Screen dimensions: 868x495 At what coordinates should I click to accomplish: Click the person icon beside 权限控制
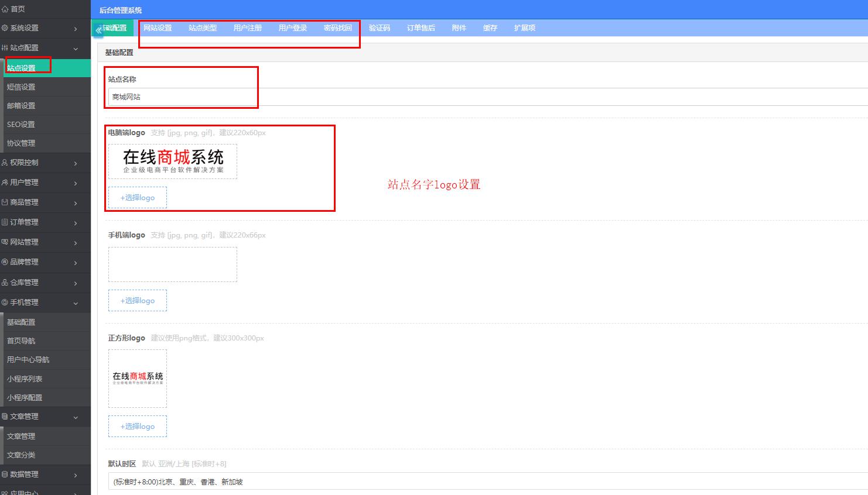point(5,163)
